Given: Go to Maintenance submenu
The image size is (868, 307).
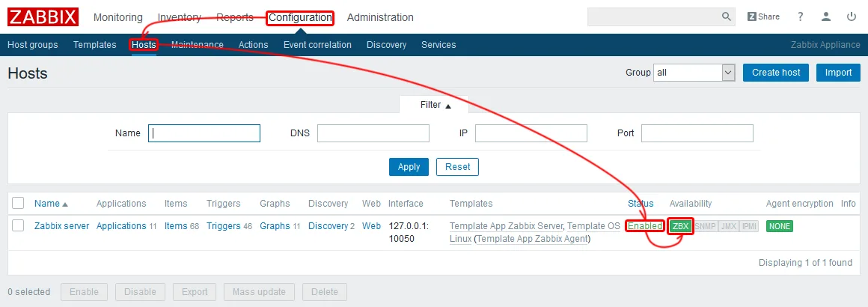Looking at the screenshot, I should click(197, 45).
